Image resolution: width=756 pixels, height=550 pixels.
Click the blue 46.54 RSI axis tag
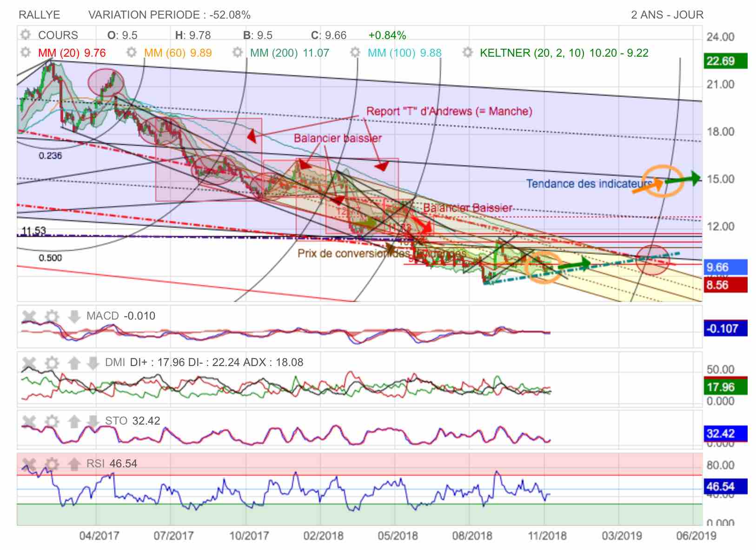coord(725,487)
